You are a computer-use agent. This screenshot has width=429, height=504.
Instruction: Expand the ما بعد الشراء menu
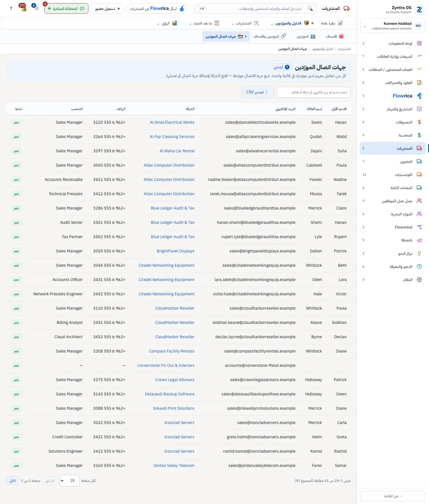pyautogui.click(x=204, y=23)
